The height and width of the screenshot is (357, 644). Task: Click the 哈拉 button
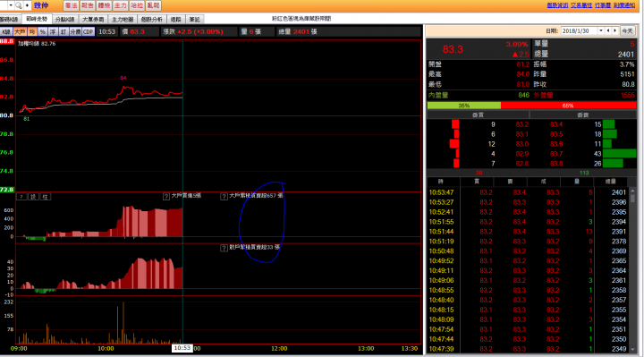point(137,5)
